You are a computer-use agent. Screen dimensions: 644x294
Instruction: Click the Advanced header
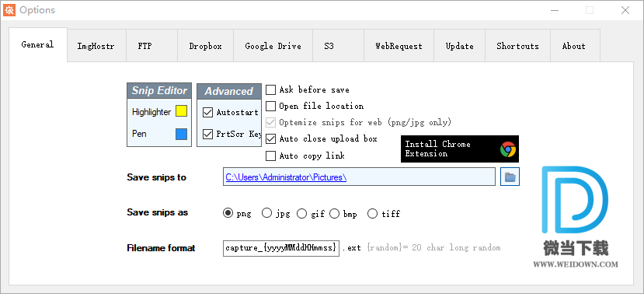coord(228,91)
